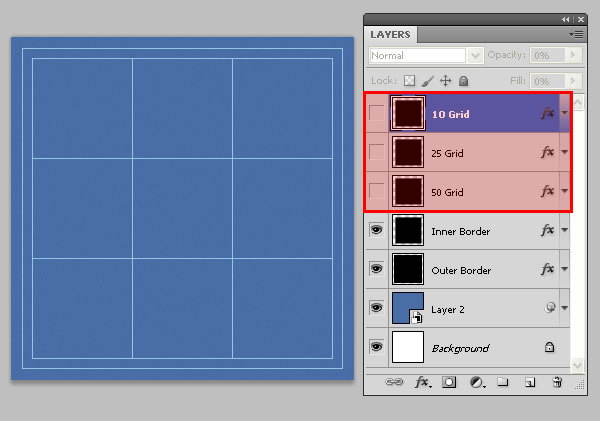600x421 pixels.
Task: Lock position move icon
Action: 445,81
